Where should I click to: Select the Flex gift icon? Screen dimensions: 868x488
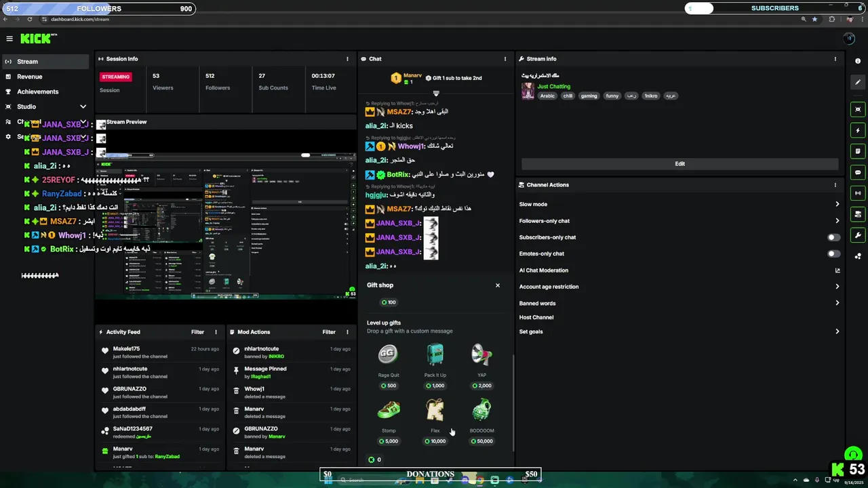(x=435, y=409)
